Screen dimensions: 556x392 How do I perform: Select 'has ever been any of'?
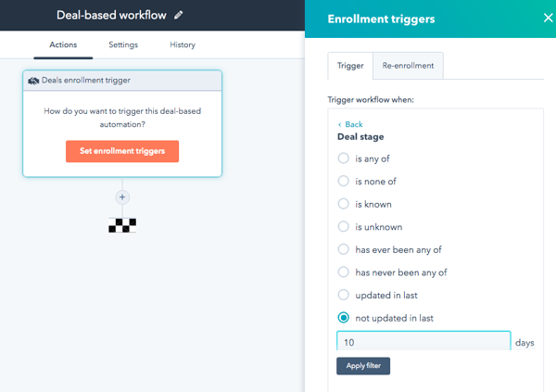tap(344, 249)
